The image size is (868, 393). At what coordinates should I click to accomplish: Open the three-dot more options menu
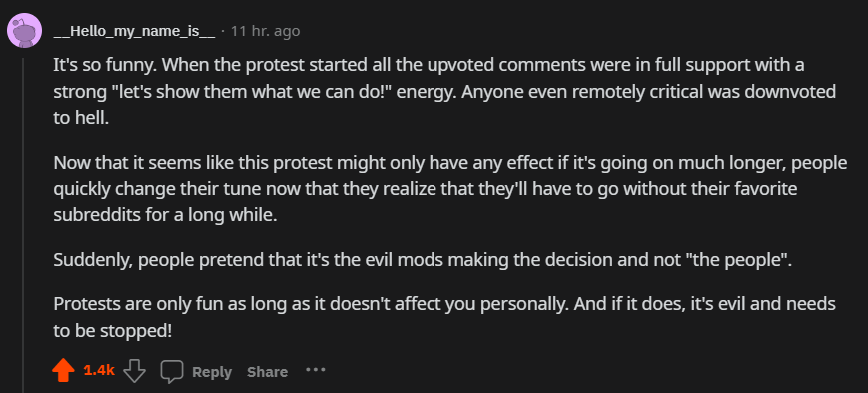pos(315,369)
